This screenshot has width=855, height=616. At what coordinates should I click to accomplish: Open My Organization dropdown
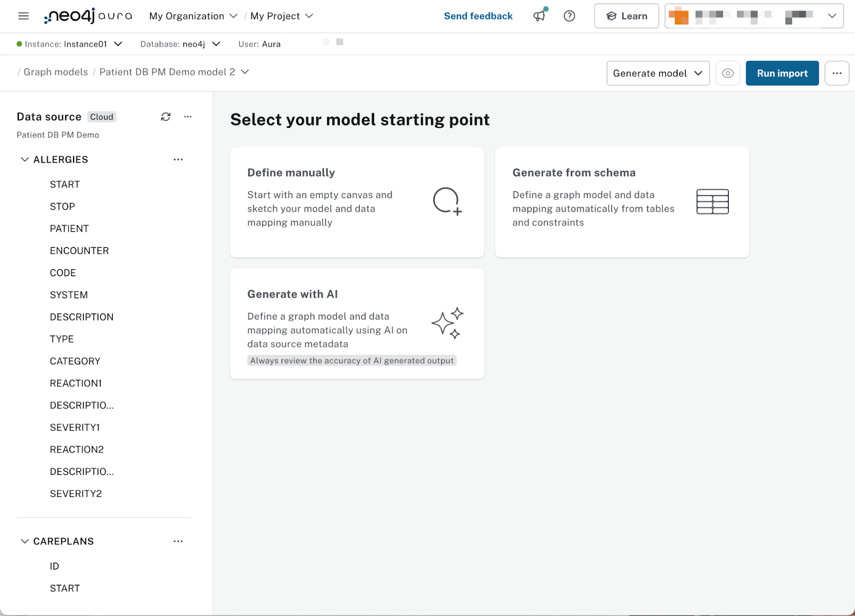[x=193, y=16]
